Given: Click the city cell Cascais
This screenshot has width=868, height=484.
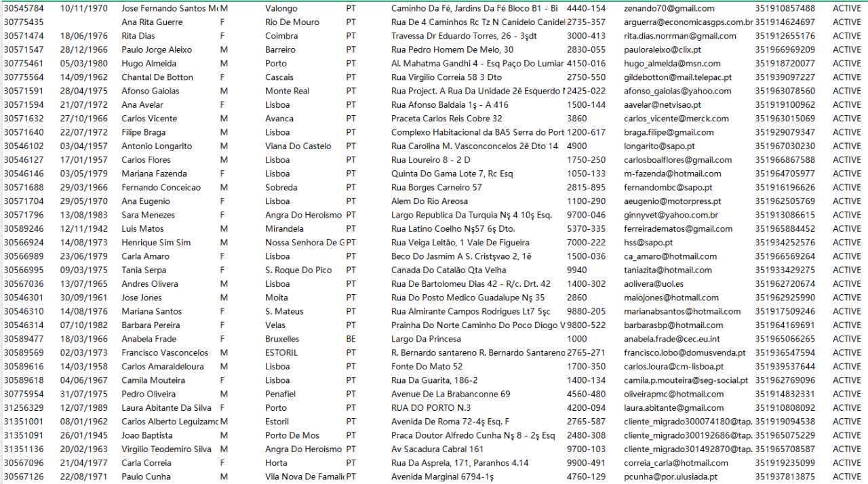Looking at the screenshot, I should coord(279,77).
